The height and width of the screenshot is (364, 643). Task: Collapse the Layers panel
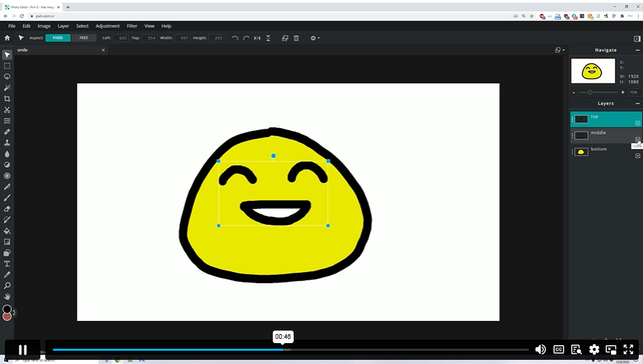coord(637,103)
